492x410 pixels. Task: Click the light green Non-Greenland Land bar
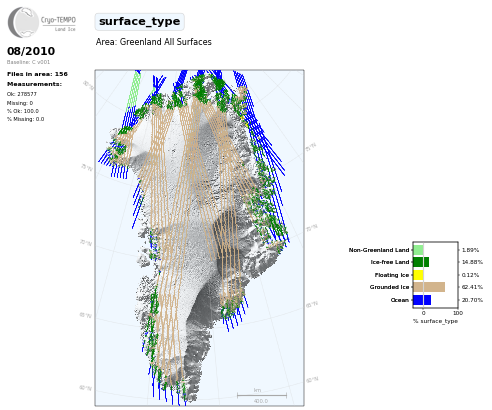tap(418, 250)
